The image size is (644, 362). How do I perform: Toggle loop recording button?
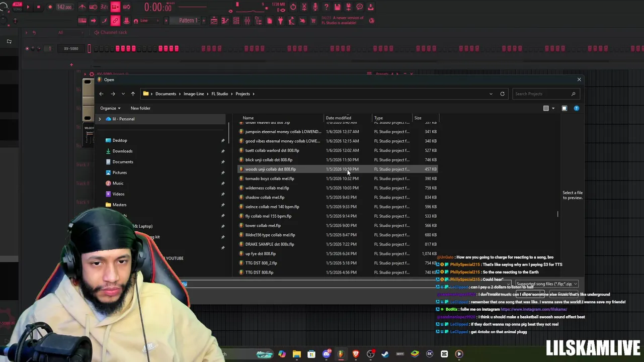126,7
